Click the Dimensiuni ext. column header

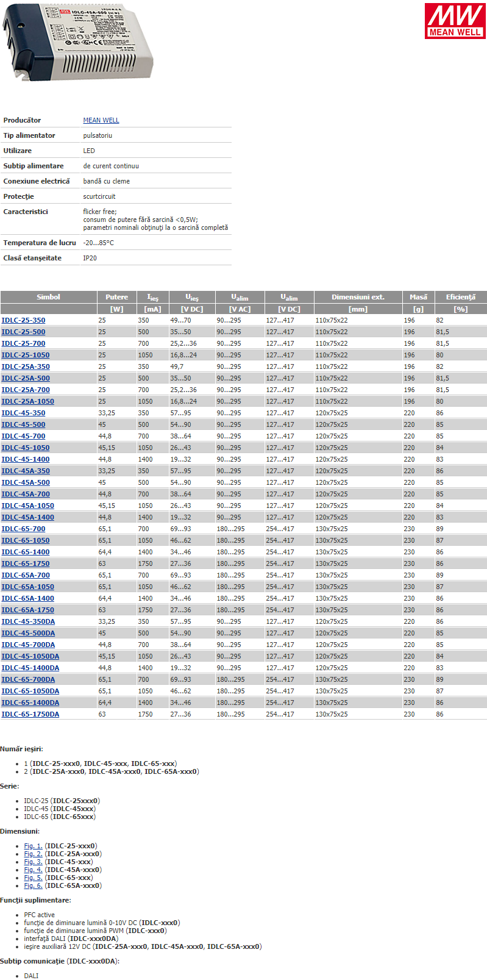coord(358,297)
